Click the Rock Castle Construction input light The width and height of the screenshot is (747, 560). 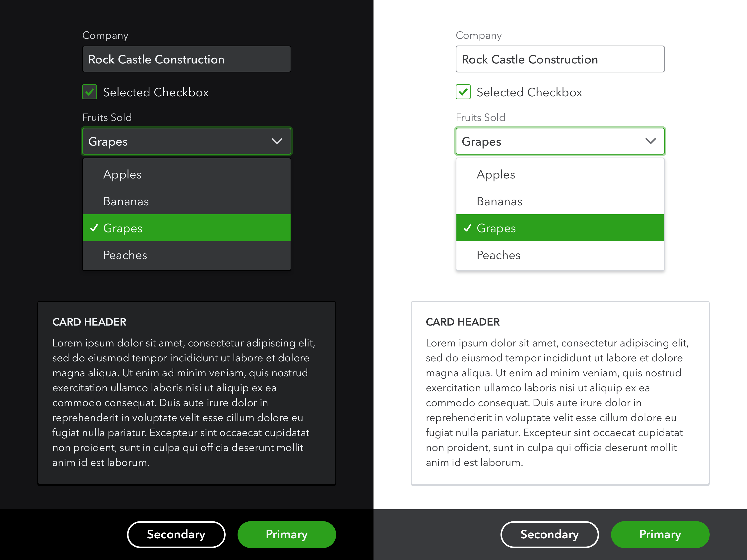(x=559, y=59)
